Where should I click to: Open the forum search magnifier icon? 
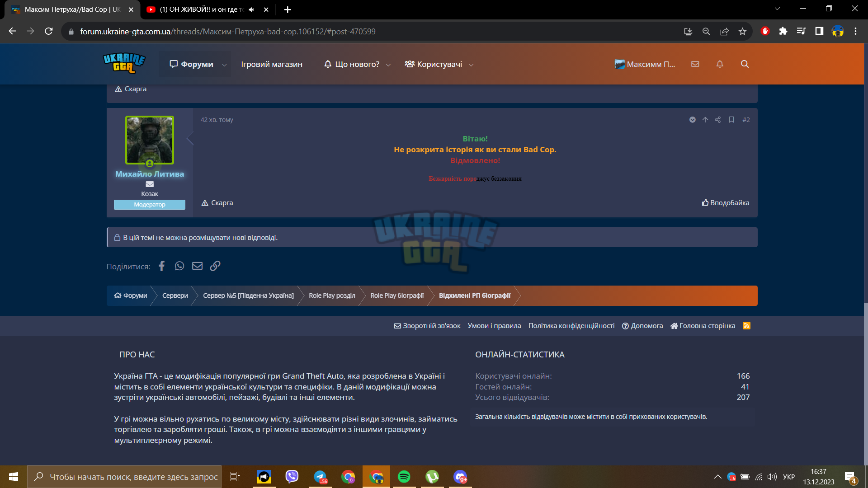[x=745, y=64]
